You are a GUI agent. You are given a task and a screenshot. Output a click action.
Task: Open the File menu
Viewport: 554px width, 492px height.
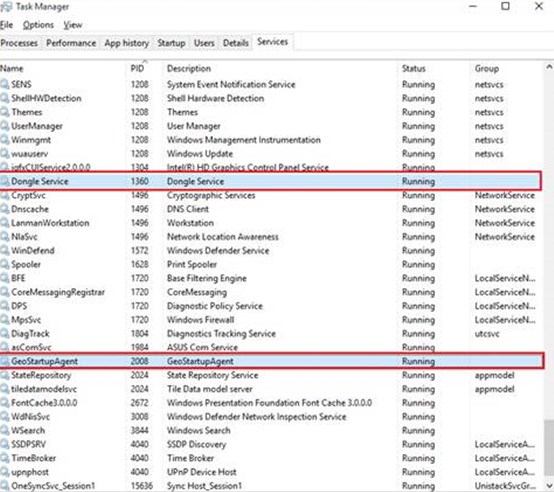pyautogui.click(x=6, y=25)
